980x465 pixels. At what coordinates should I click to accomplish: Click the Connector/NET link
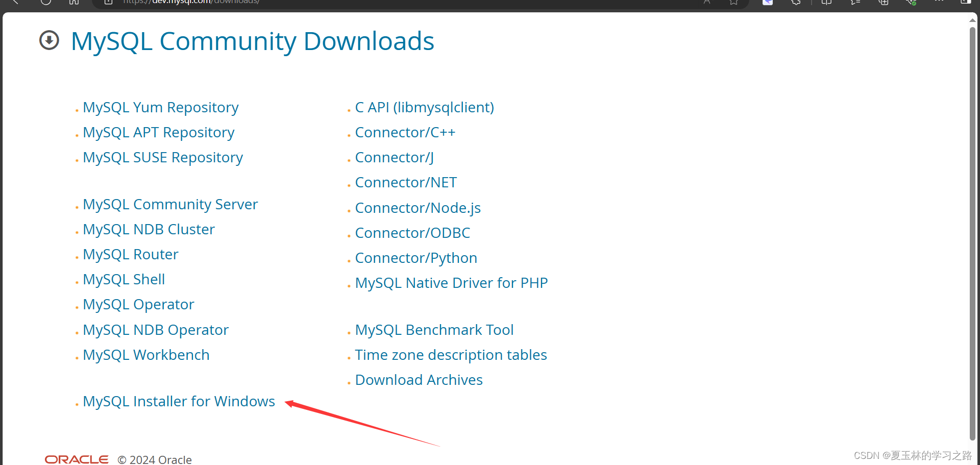tap(406, 183)
